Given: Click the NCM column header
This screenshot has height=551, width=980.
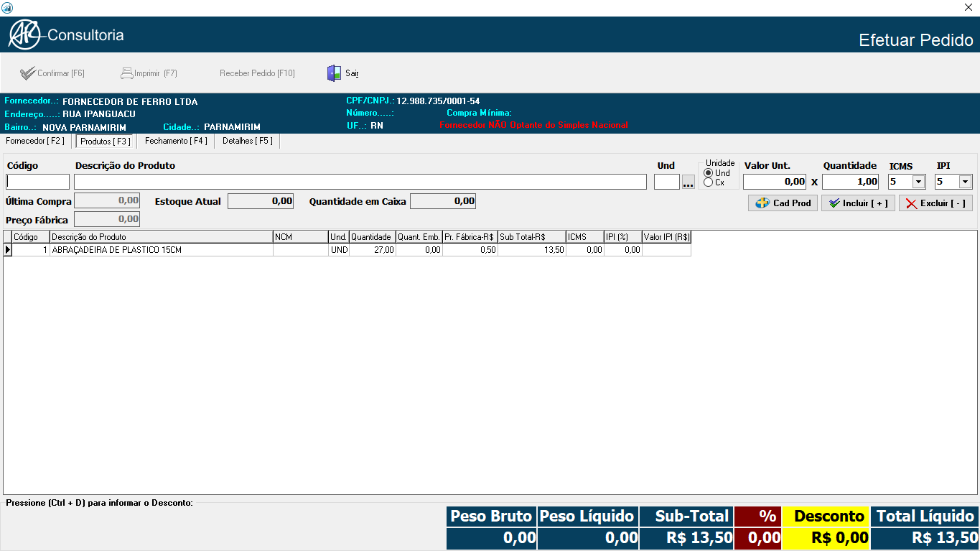Looking at the screenshot, I should pos(301,237).
